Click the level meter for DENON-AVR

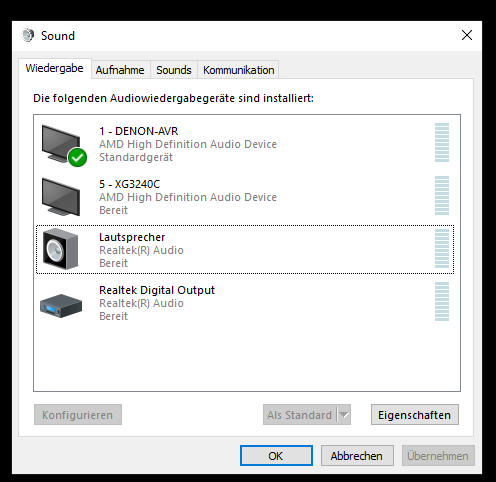click(442, 143)
